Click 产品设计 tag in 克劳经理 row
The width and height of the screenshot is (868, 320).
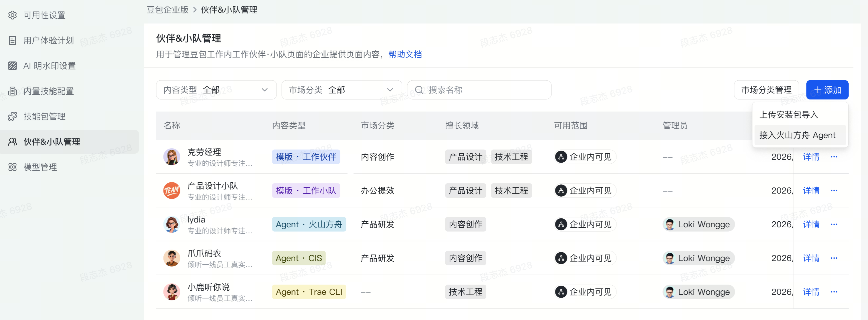(x=465, y=157)
